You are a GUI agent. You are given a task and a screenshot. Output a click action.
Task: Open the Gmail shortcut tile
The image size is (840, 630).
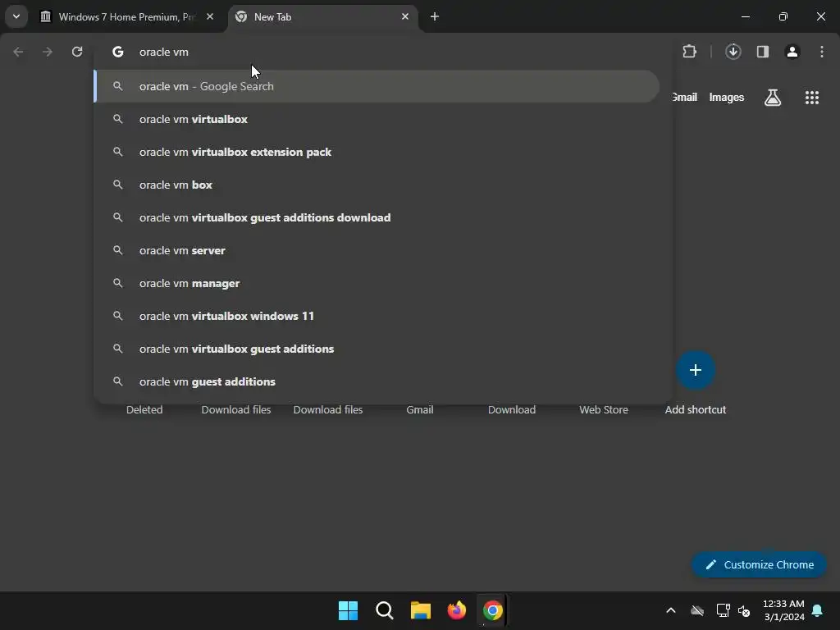(x=419, y=409)
